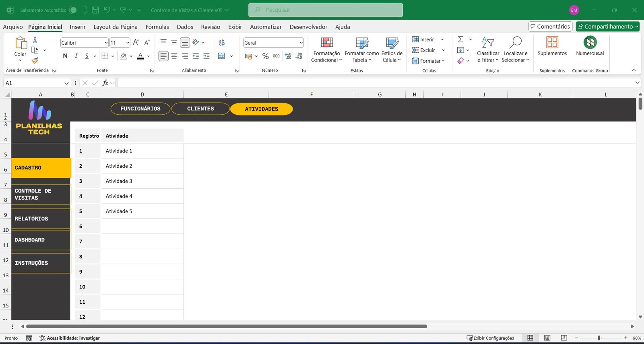Click the Format Painter brush icon

click(x=35, y=60)
